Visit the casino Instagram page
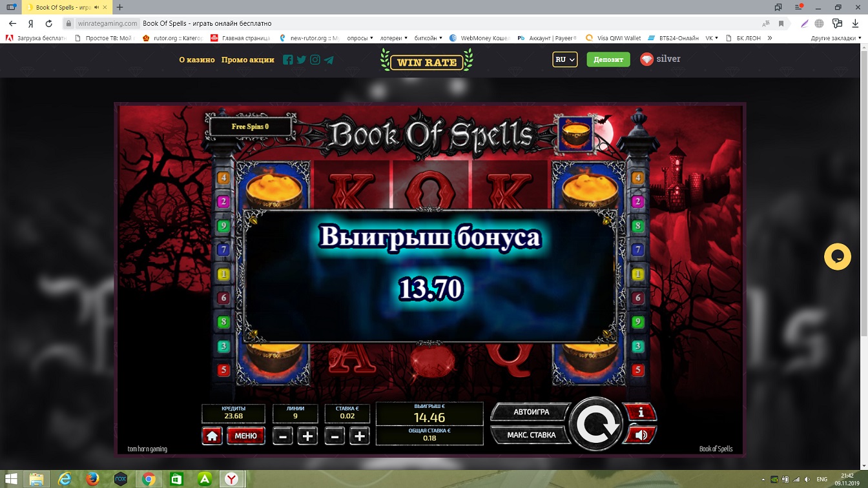868x488 pixels. (x=315, y=59)
